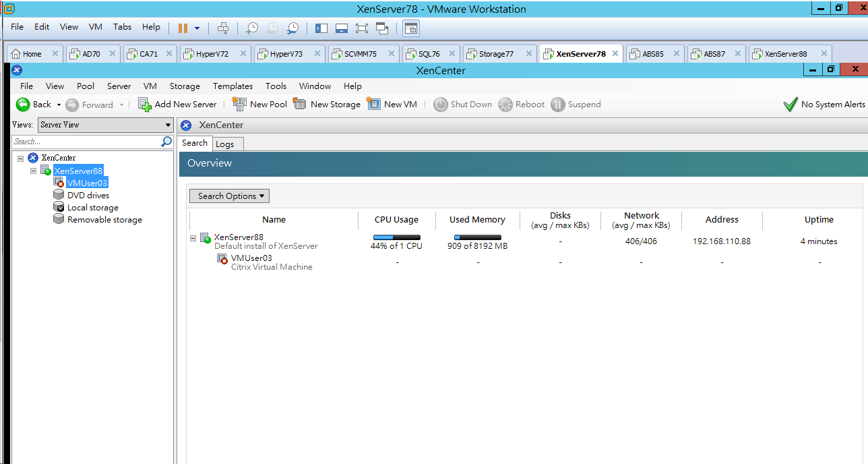Image resolution: width=868 pixels, height=464 pixels.
Task: Click Add New Server toolbar button
Action: tap(177, 105)
